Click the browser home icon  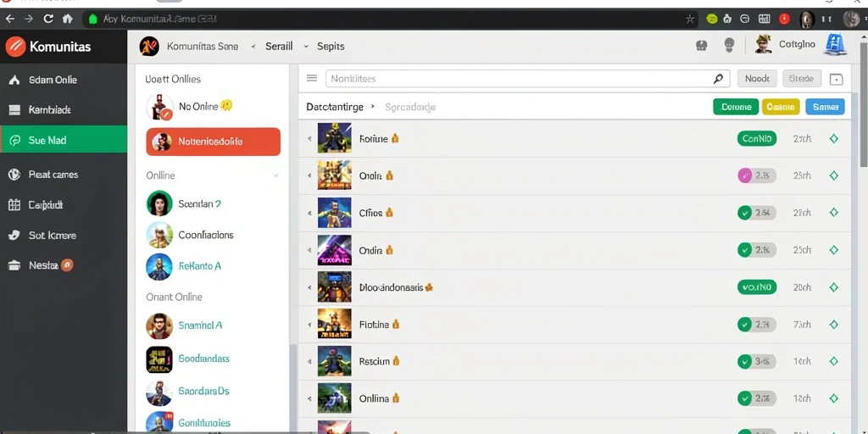pyautogui.click(x=68, y=19)
